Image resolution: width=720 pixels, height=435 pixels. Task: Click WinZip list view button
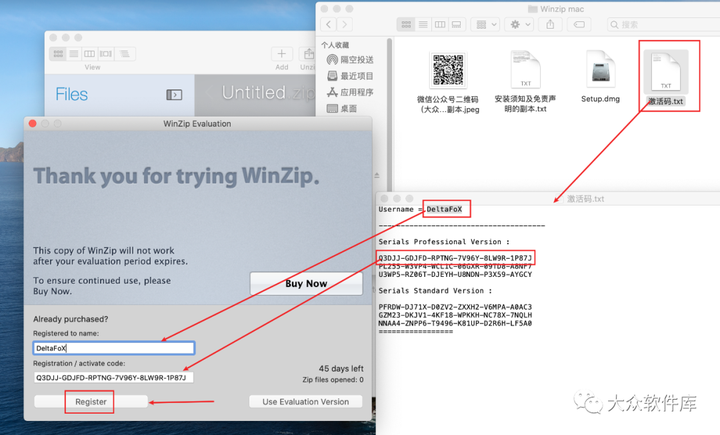click(x=73, y=54)
